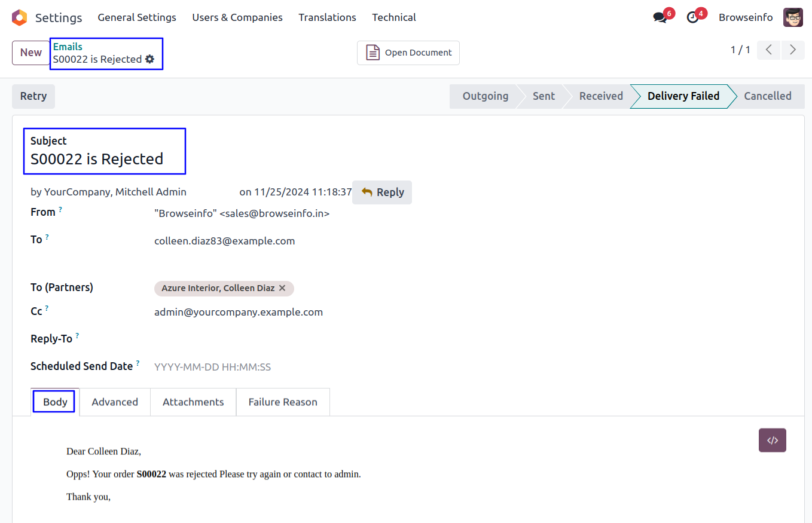Open the activities clock icon
The height and width of the screenshot is (523, 812).
pyautogui.click(x=693, y=18)
